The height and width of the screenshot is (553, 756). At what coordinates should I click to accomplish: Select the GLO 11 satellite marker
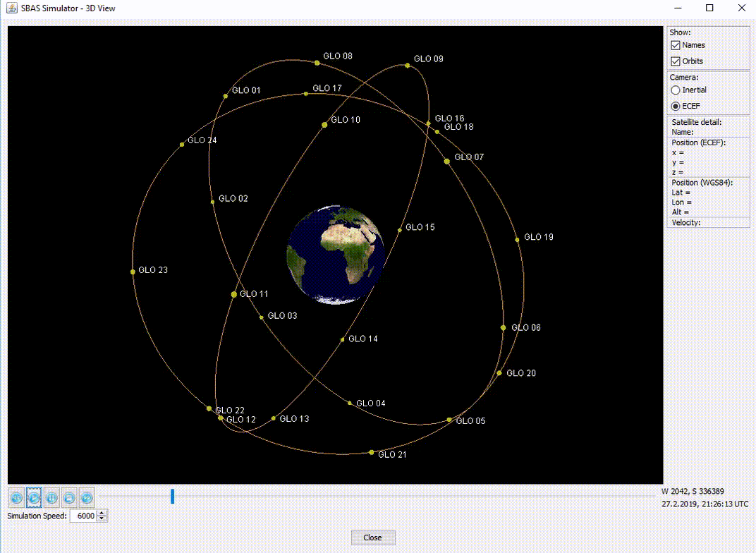click(234, 294)
